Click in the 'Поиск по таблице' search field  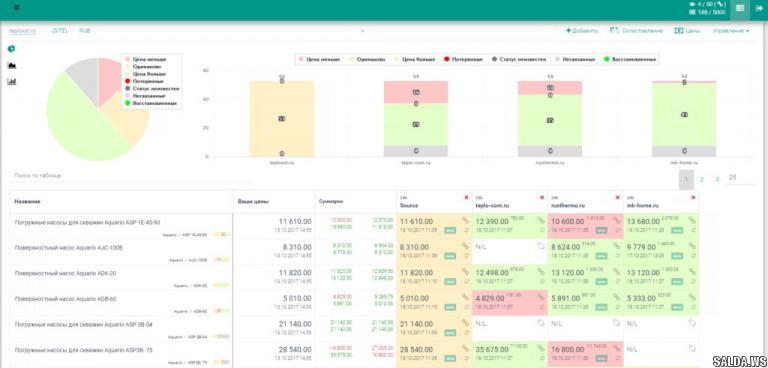[x=130, y=175]
